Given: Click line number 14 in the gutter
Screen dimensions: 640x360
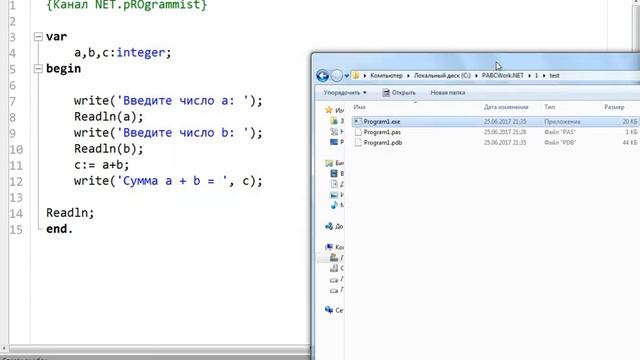Looking at the screenshot, I should pos(16,213).
